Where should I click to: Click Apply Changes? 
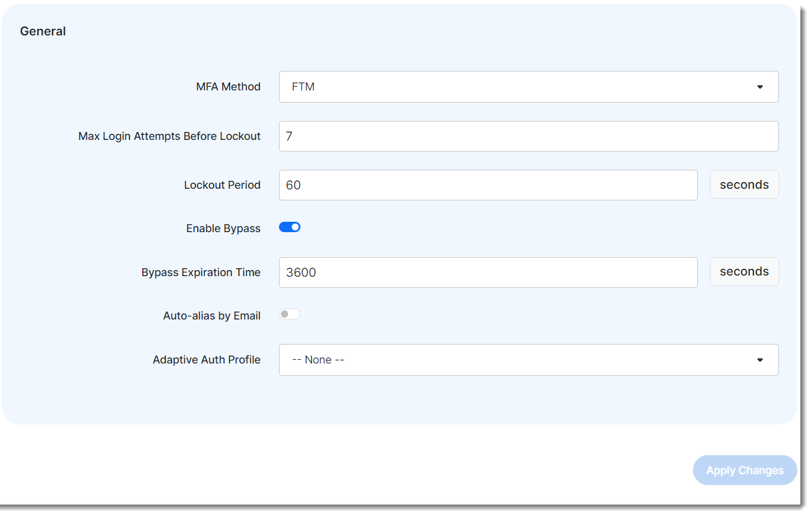745,470
